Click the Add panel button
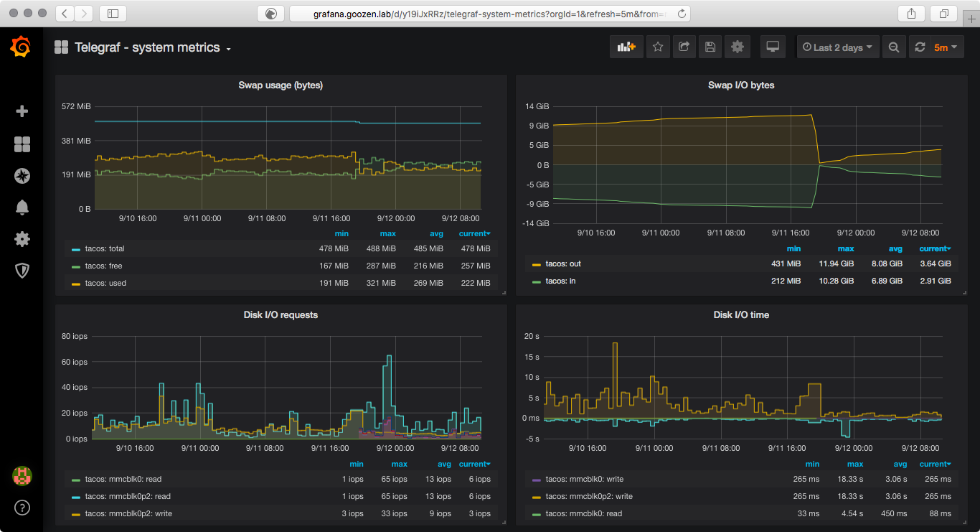The image size is (980, 532). [626, 47]
